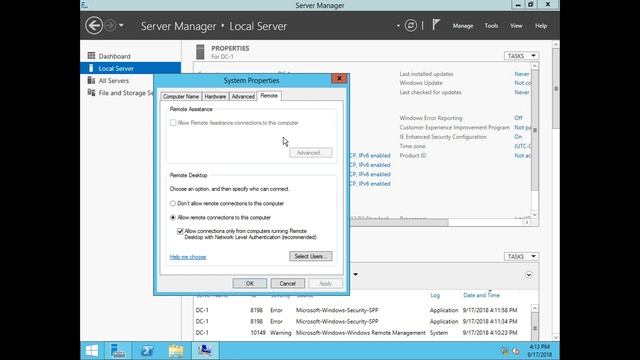The width and height of the screenshot is (640, 360).
Task: Click the server icon next to PROPERTIES heading
Action: [x=200, y=52]
